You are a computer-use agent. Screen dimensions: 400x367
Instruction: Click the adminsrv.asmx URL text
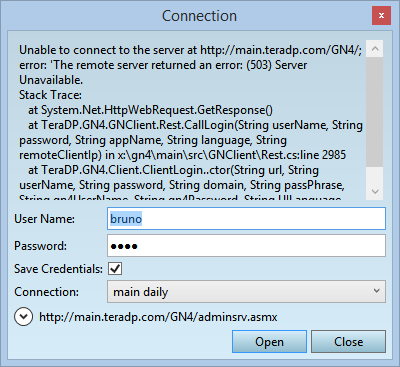158,317
